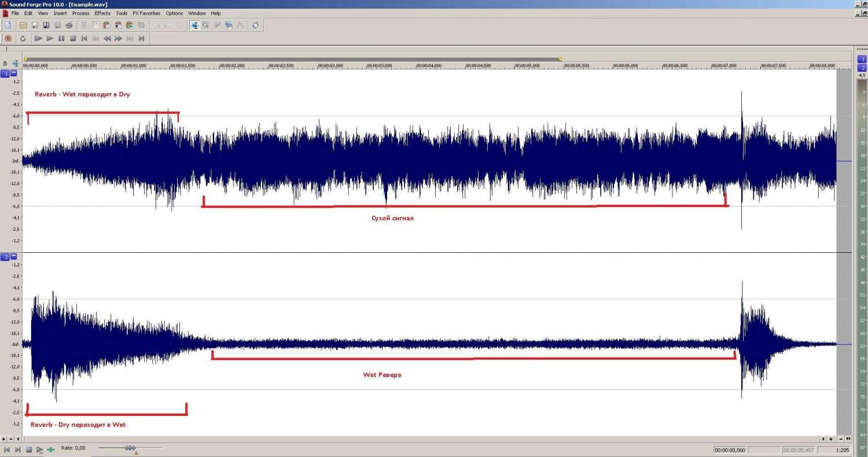
Task: Click the Record button in transport toolbar
Action: point(8,38)
